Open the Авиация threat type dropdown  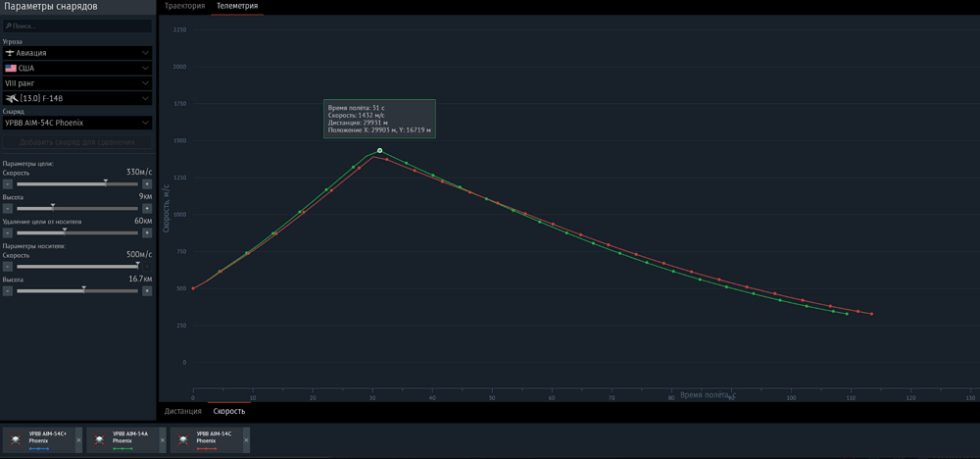pyautogui.click(x=77, y=53)
